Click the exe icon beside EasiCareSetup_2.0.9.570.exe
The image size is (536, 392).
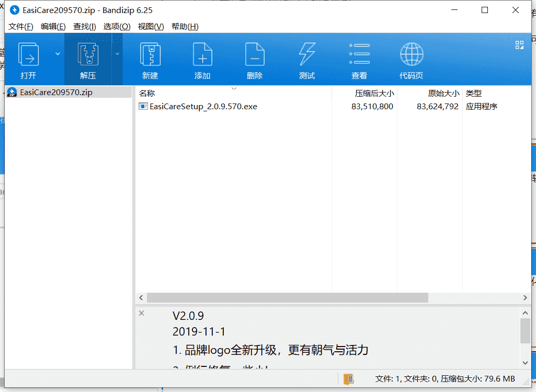(143, 106)
